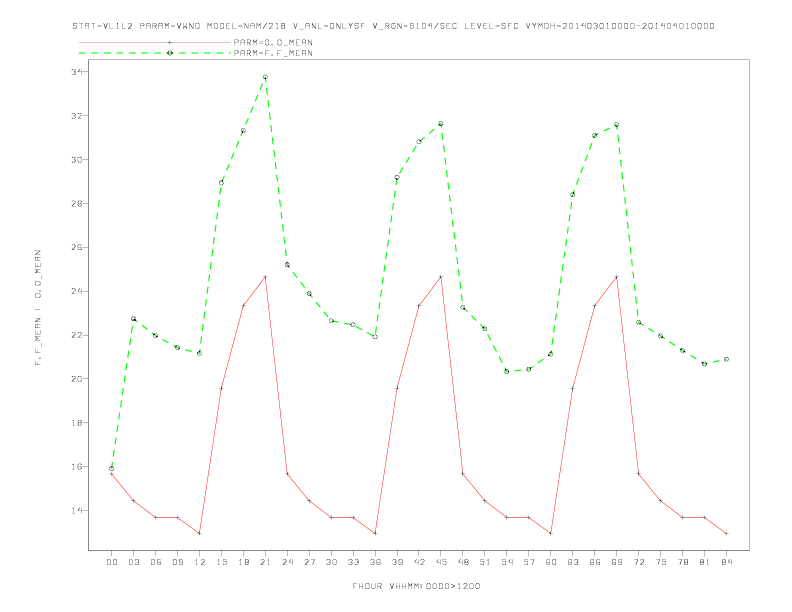Click x-axis tick label 21
This screenshot has height=612, width=792.
click(x=265, y=562)
